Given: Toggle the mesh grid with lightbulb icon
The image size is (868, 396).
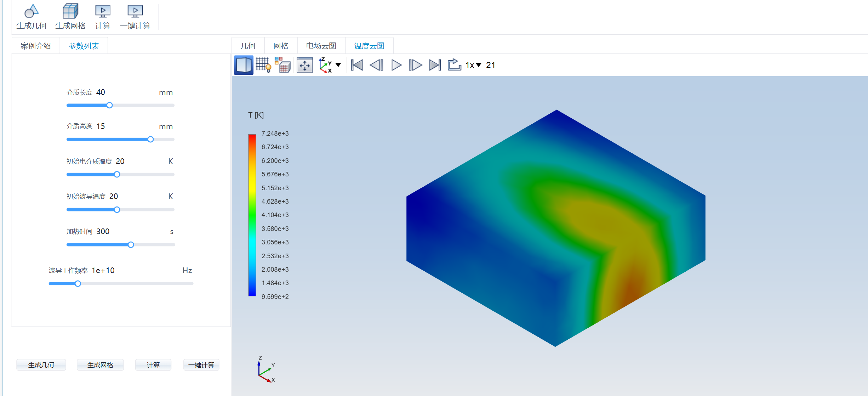Looking at the screenshot, I should point(263,65).
